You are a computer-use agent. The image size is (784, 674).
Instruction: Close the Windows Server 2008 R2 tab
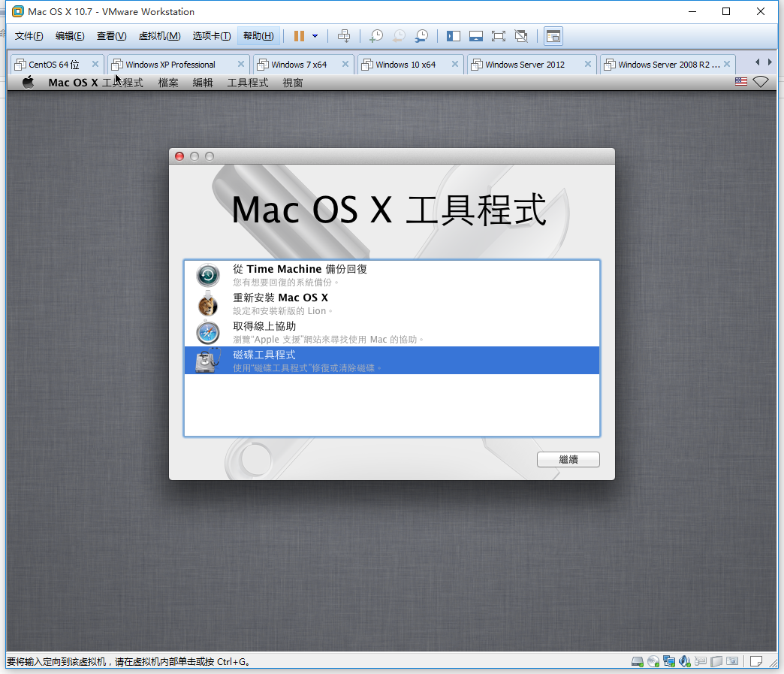pos(727,64)
